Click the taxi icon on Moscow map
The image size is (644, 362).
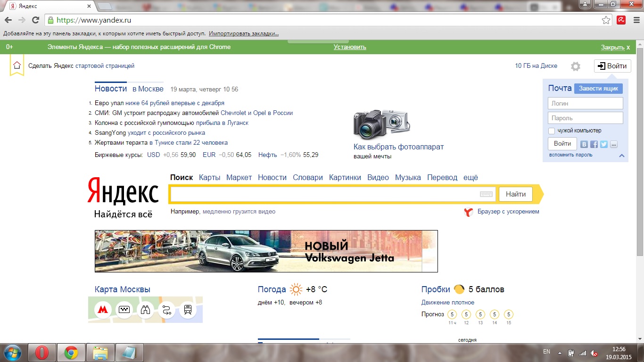coord(124,310)
